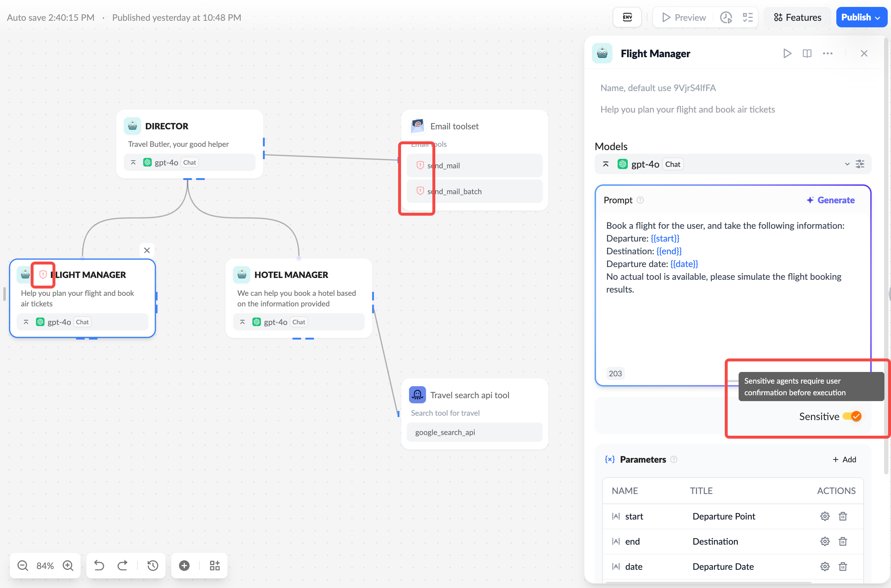Turn off the Sensitive toggle
This screenshot has width=891, height=588.
852,416
